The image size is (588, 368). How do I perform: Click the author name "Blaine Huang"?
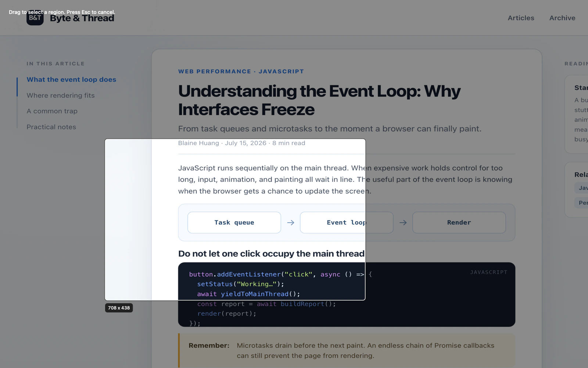(x=198, y=143)
